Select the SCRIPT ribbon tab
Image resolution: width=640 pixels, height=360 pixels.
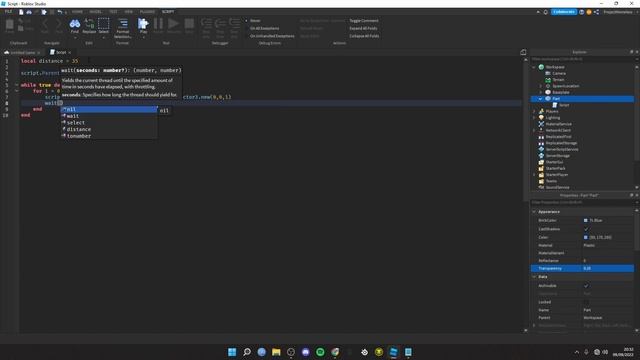coord(168,12)
